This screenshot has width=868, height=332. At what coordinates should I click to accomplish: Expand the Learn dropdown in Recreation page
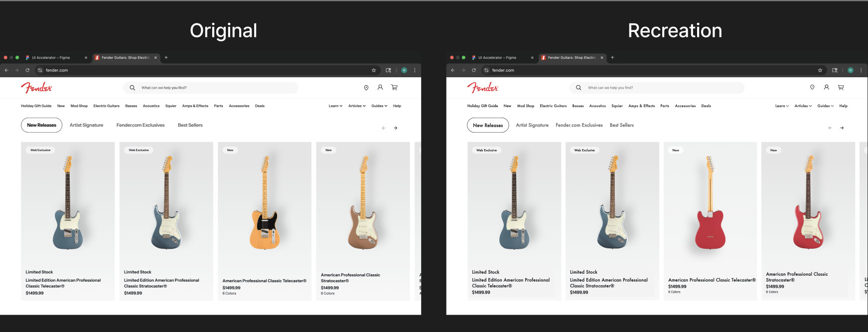pyautogui.click(x=782, y=106)
